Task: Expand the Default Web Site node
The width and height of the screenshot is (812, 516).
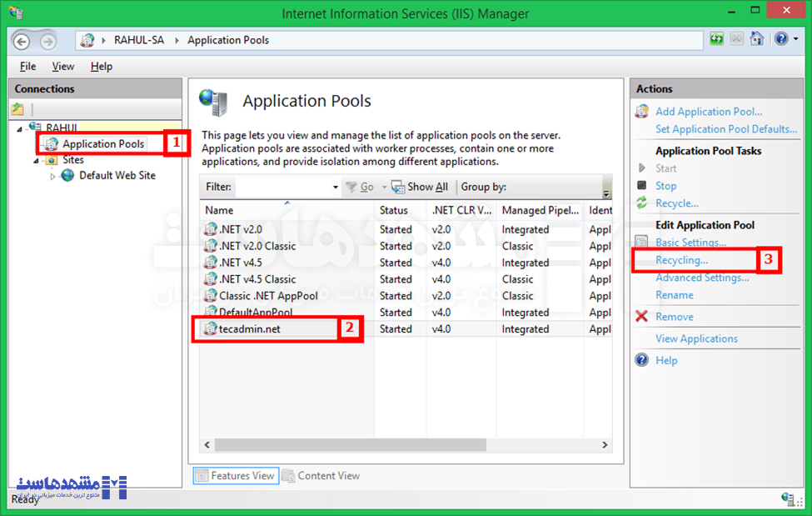Action: pos(52,177)
